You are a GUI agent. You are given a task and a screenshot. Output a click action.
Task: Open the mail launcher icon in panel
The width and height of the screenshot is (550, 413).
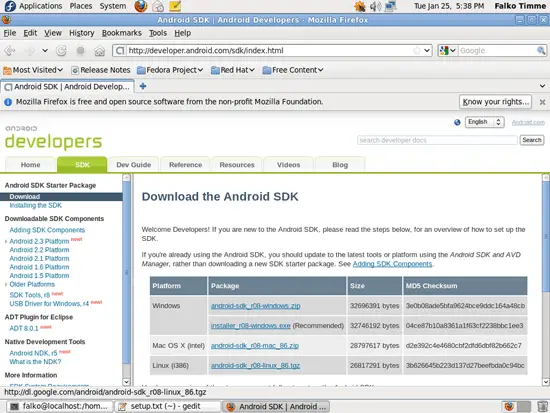158,6
